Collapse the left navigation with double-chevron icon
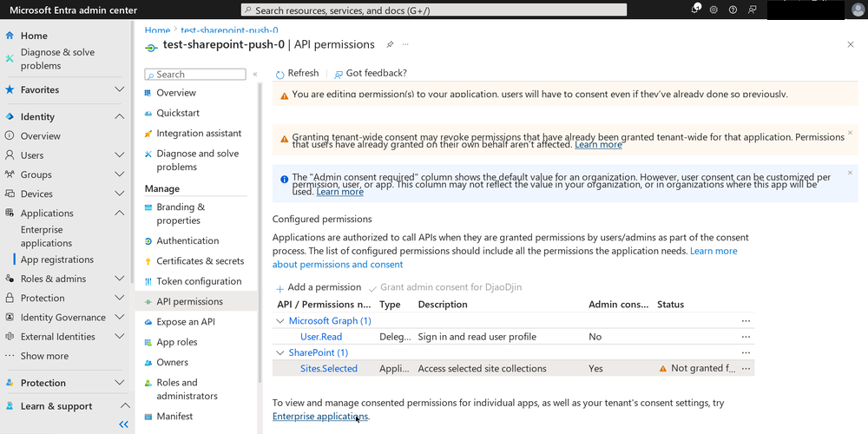The width and height of the screenshot is (868, 434). pos(124,424)
